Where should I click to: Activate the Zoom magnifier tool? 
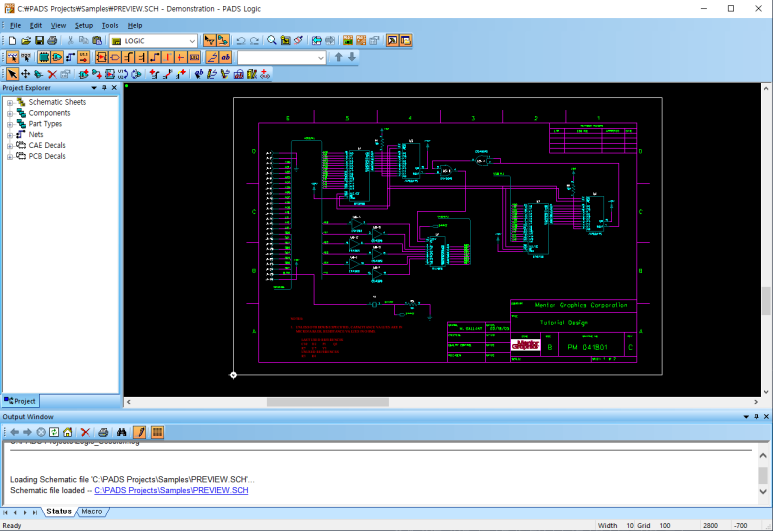coord(272,40)
